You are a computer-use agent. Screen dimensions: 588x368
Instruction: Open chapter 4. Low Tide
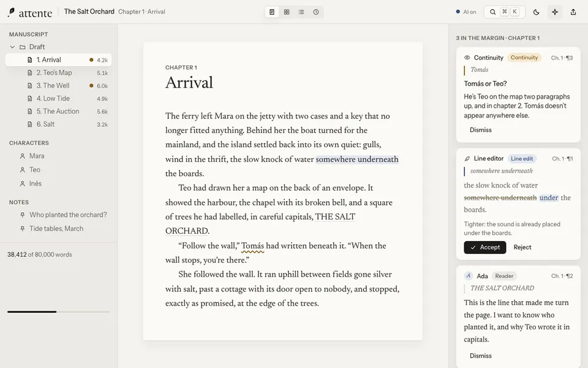(x=59, y=98)
